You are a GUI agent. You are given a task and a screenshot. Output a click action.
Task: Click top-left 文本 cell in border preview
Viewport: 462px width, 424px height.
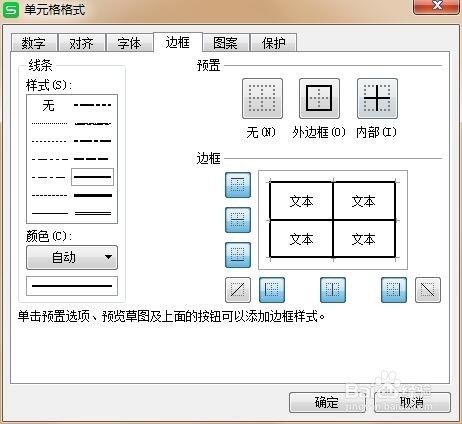(x=301, y=201)
